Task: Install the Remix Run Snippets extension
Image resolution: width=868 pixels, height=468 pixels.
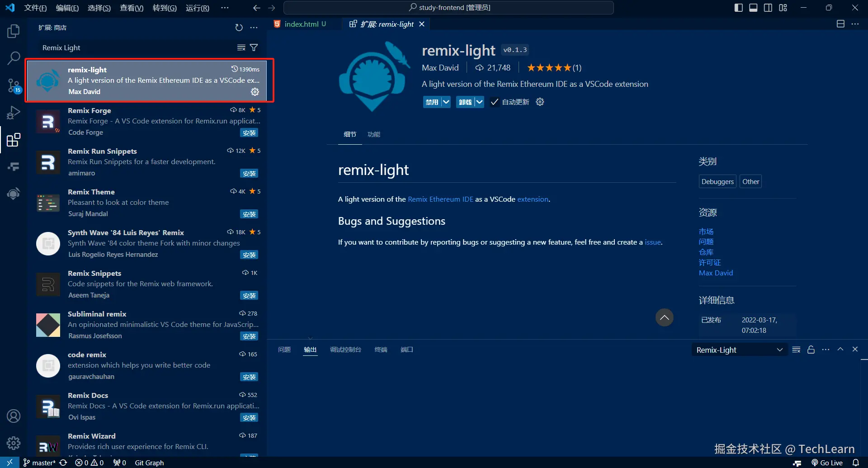Action: tap(249, 174)
